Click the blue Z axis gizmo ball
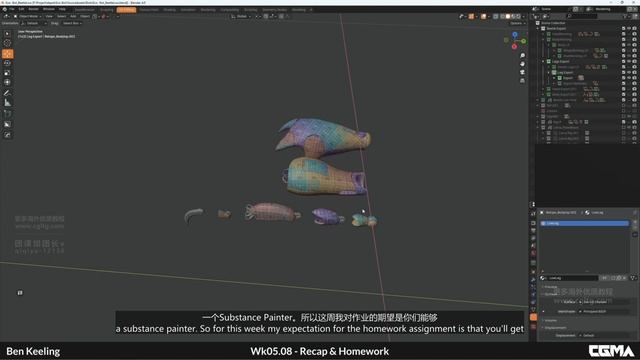The height and width of the screenshot is (360, 640). click(x=515, y=35)
